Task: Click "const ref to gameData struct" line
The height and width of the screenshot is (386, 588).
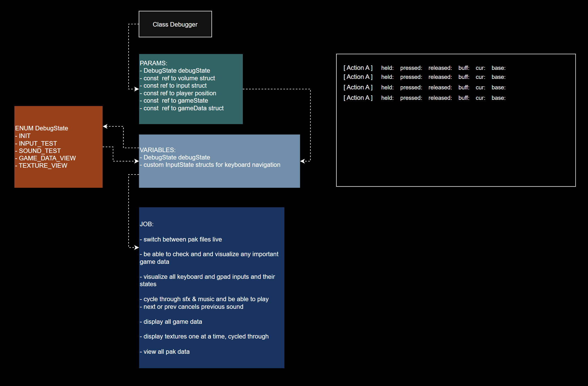Action: click(x=181, y=108)
